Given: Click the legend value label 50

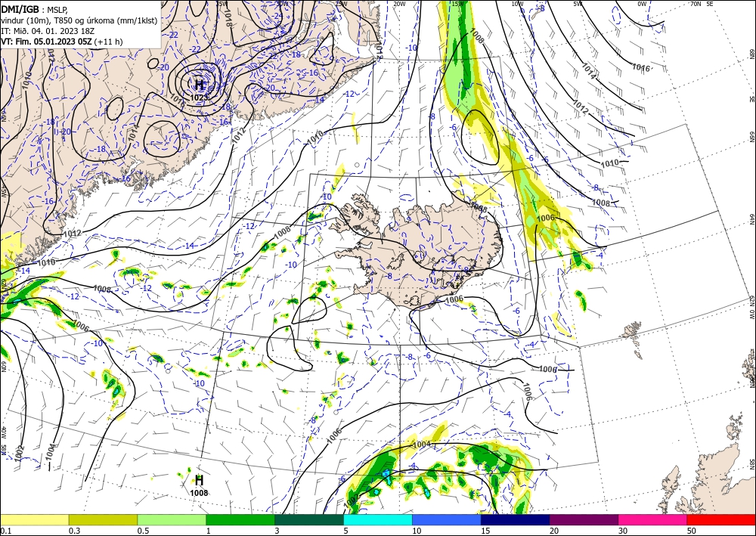Looking at the screenshot, I should [692, 531].
